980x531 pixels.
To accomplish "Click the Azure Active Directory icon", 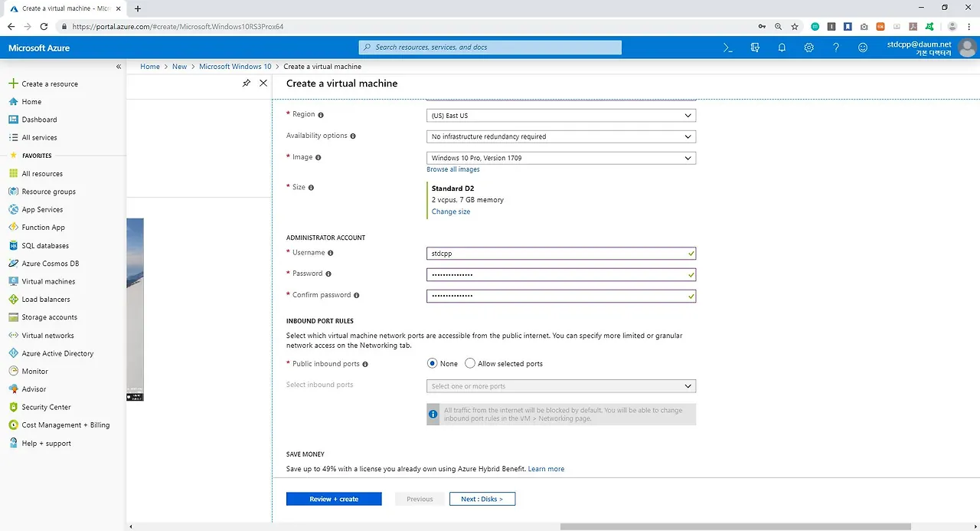I will pyautogui.click(x=13, y=353).
